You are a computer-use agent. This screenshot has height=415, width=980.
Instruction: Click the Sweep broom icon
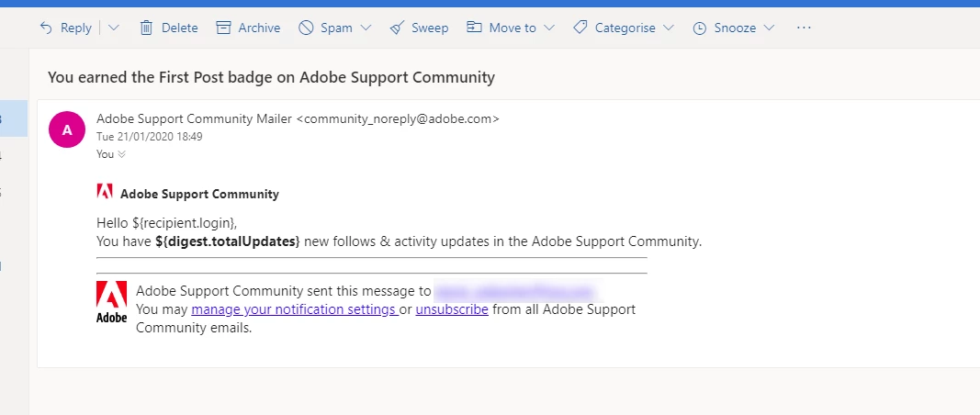pyautogui.click(x=397, y=28)
